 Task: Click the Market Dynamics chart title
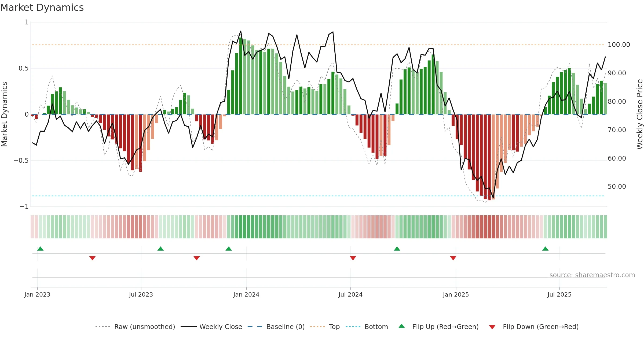point(42,8)
